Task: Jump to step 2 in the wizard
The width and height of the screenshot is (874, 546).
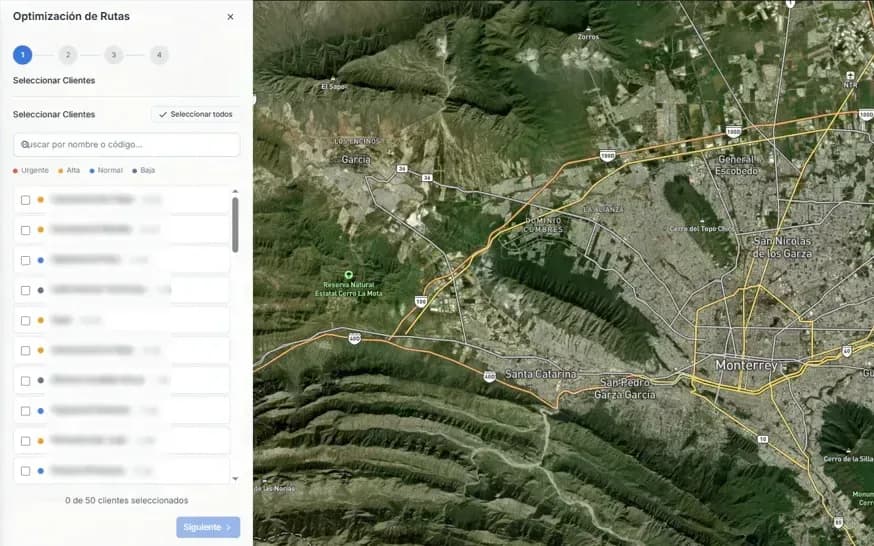Action: pyautogui.click(x=68, y=55)
